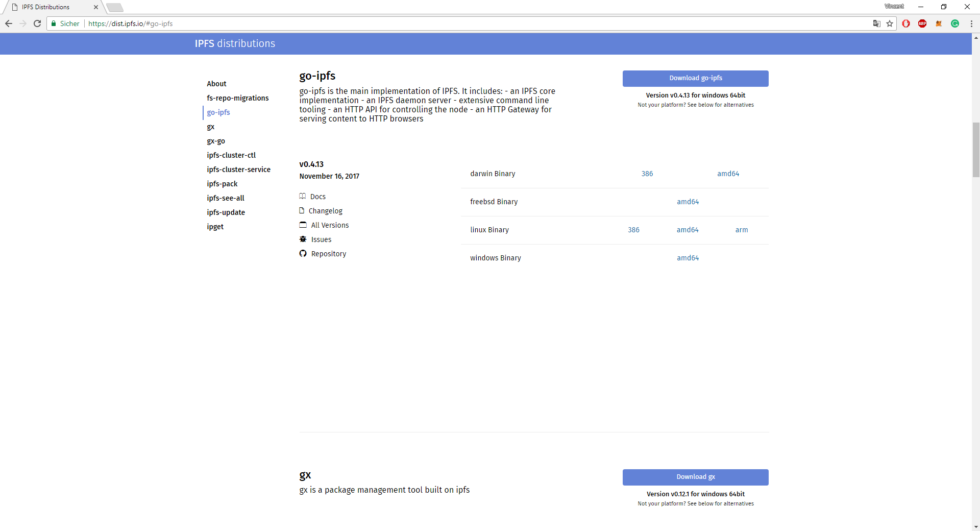The image size is (980, 531).
Task: Click the "Version v0.12.1 for windows 64bit" text
Action: click(696, 494)
